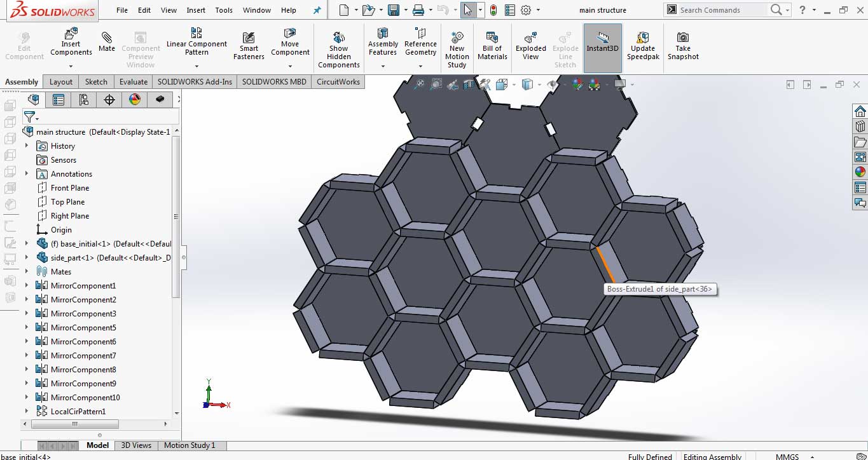Open dropdown arrow under Move Component

290,65
